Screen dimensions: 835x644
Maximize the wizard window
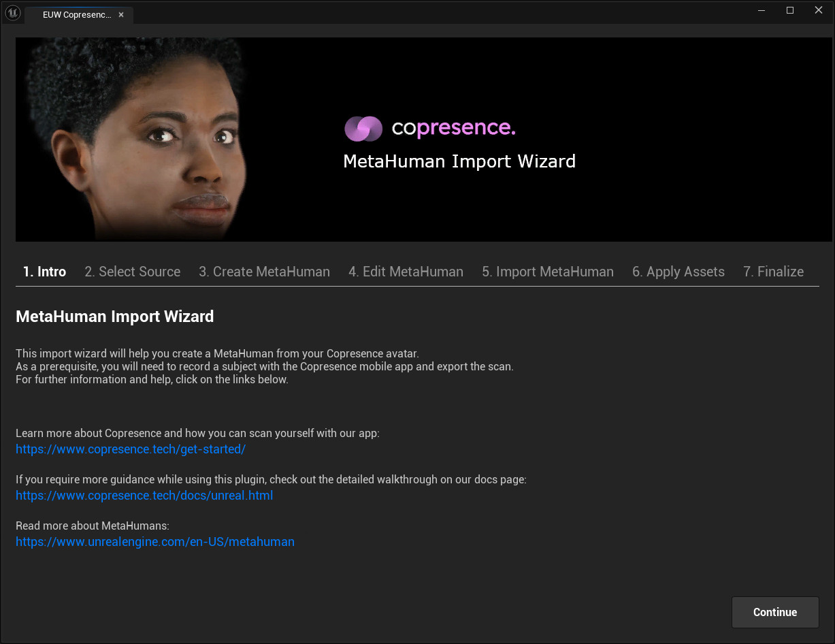click(790, 10)
